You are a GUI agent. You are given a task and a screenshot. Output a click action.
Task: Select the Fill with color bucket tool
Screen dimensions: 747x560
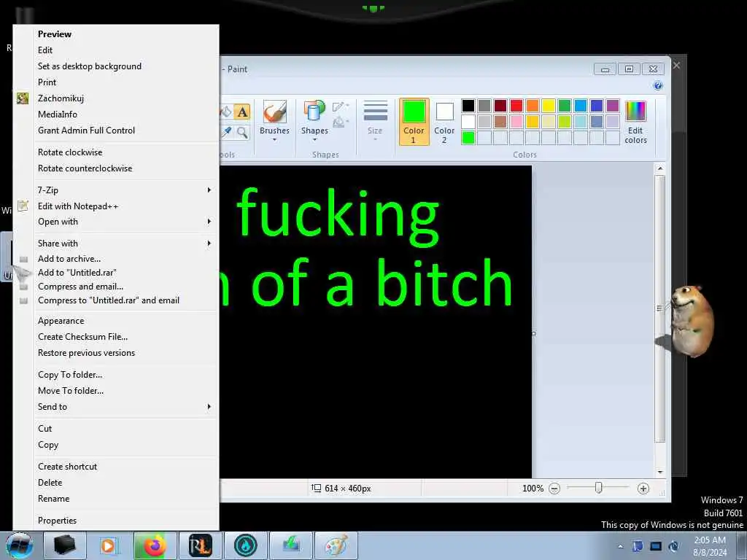pos(226,112)
